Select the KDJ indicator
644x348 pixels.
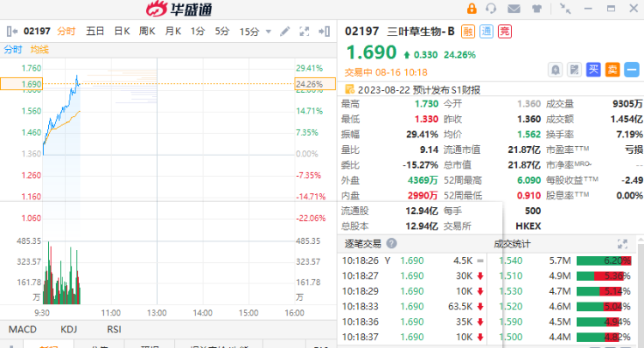(69, 329)
